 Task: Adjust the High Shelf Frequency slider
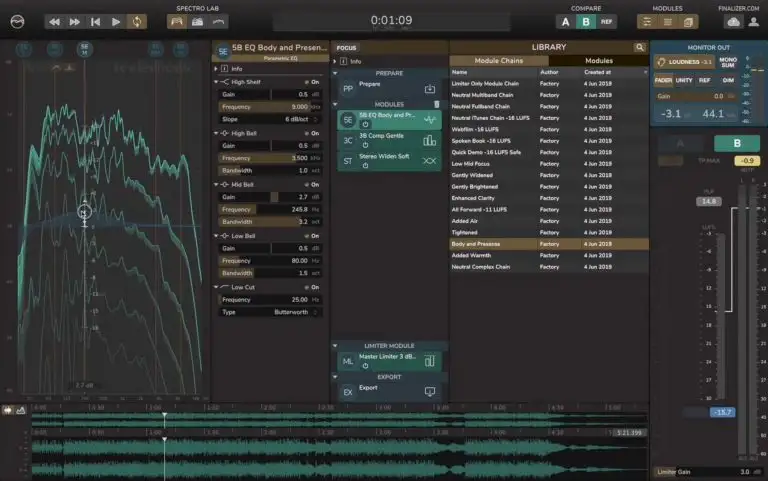[x=270, y=107]
